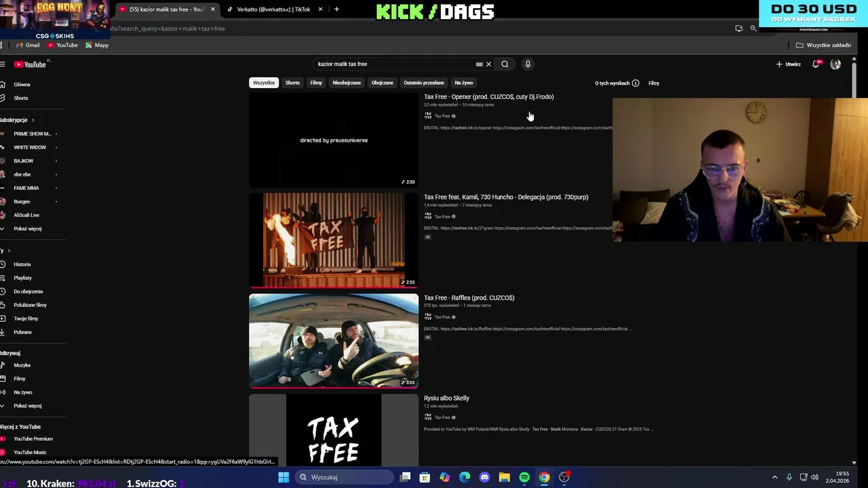This screenshot has width=868, height=488.
Task: Close the kazior malik tax free YouTube tab
Action: click(212, 9)
